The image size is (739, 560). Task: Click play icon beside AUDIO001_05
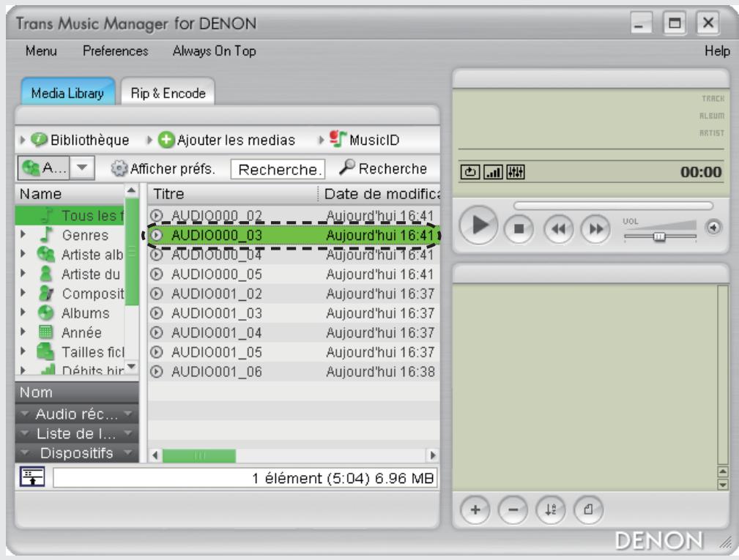(x=157, y=352)
